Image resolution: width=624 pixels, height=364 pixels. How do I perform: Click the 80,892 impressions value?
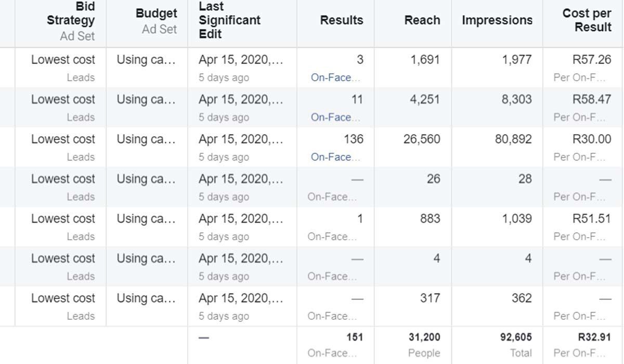[513, 139]
